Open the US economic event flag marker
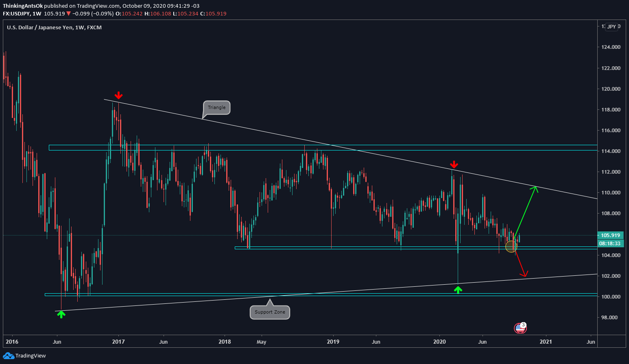This screenshot has height=364, width=629. coord(520,328)
